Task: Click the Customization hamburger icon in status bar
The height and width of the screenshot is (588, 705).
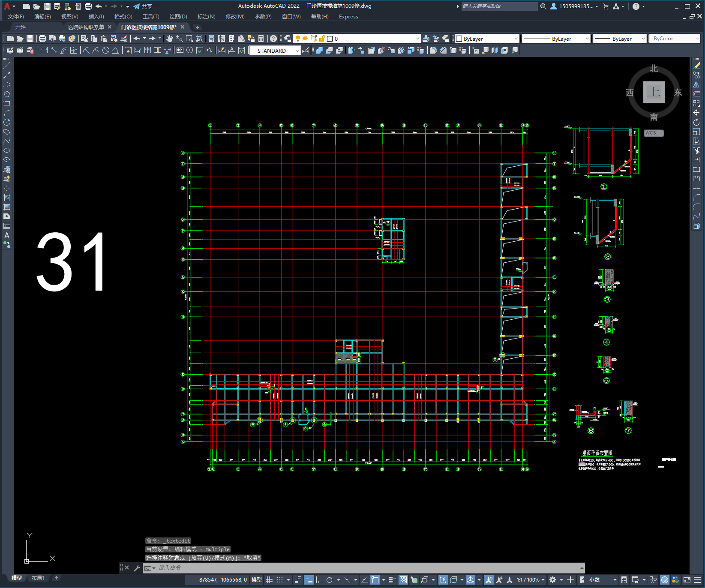Action: 698,580
